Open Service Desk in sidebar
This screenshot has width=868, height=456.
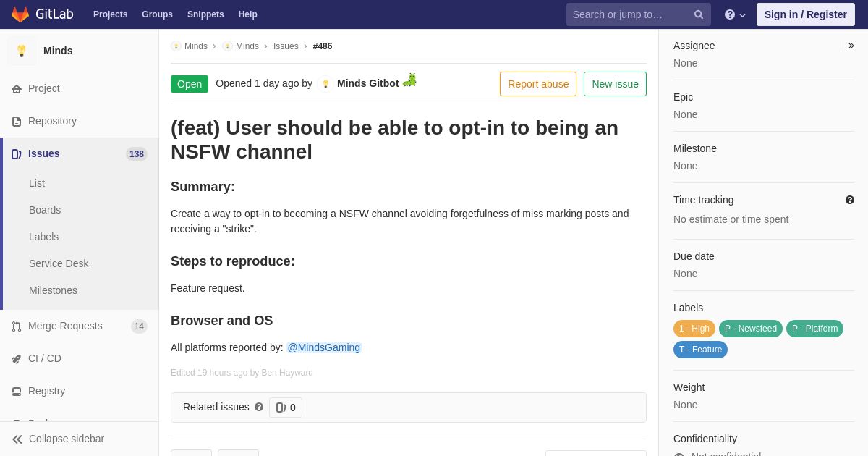click(x=59, y=264)
